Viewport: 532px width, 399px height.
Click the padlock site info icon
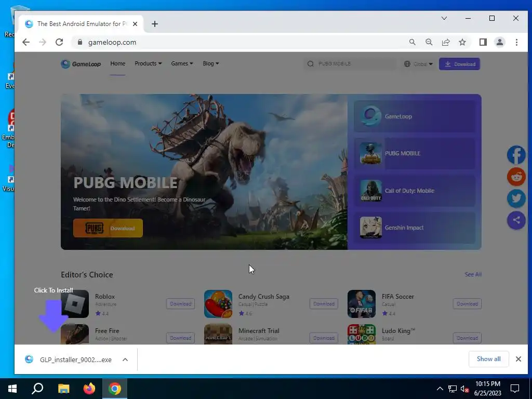pyautogui.click(x=80, y=42)
